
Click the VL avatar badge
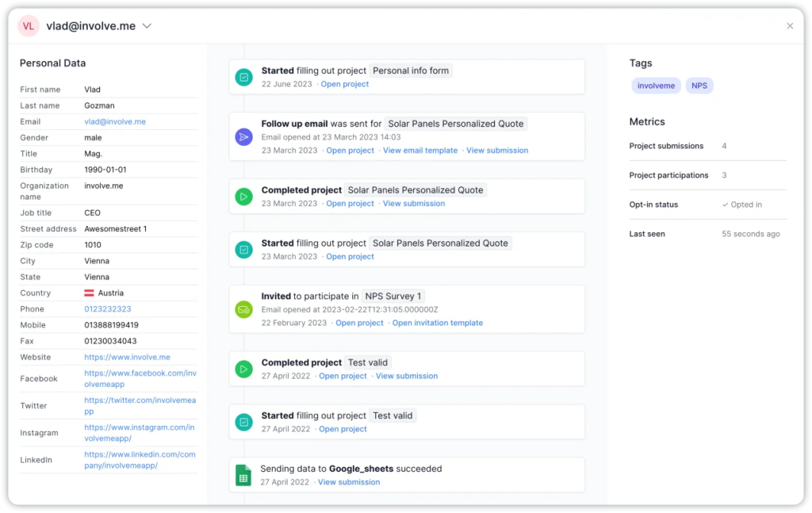(28, 26)
